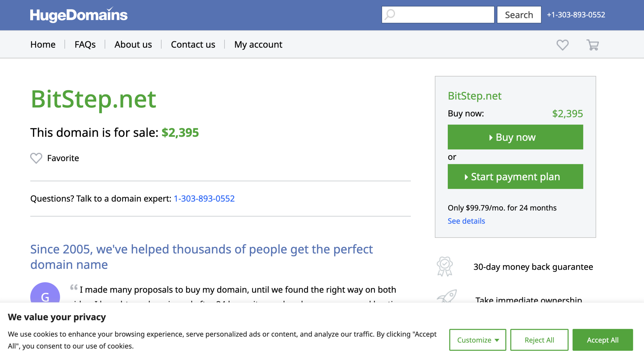Go to My account
The width and height of the screenshot is (644, 353).
tap(258, 44)
